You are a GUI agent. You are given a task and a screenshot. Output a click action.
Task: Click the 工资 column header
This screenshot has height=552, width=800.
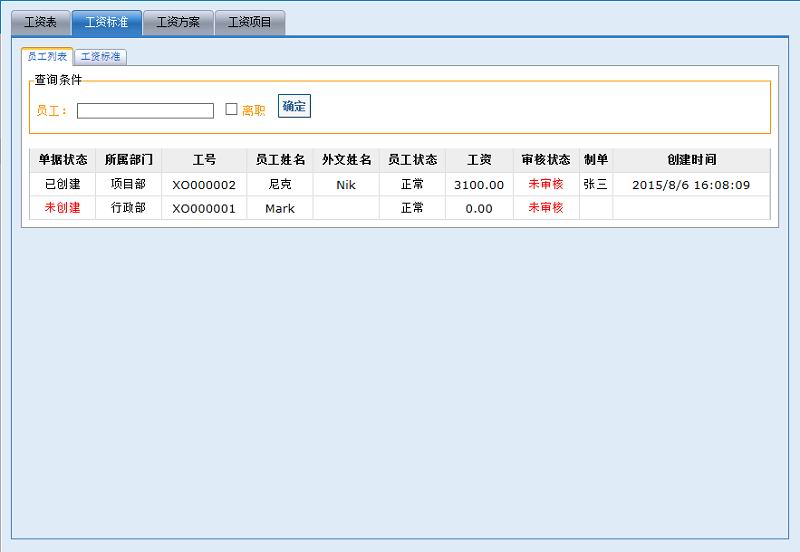pyautogui.click(x=479, y=160)
